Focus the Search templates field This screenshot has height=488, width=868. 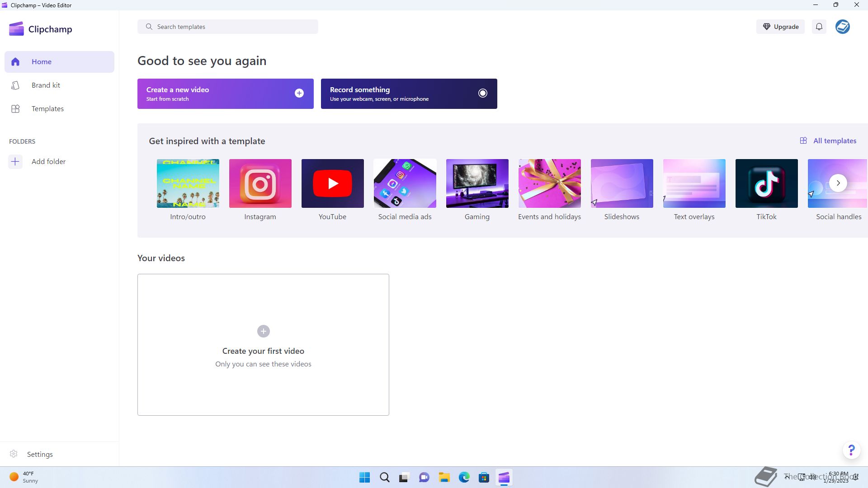click(228, 27)
